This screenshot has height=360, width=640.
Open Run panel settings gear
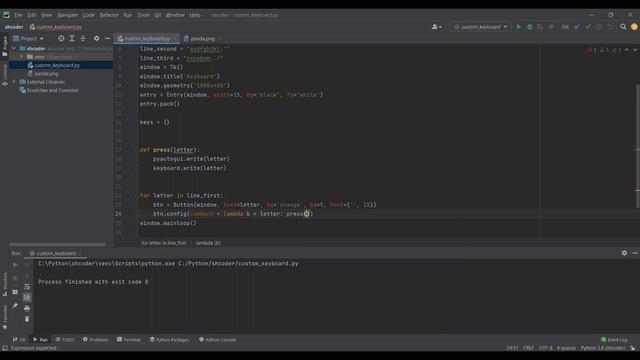(x=624, y=253)
